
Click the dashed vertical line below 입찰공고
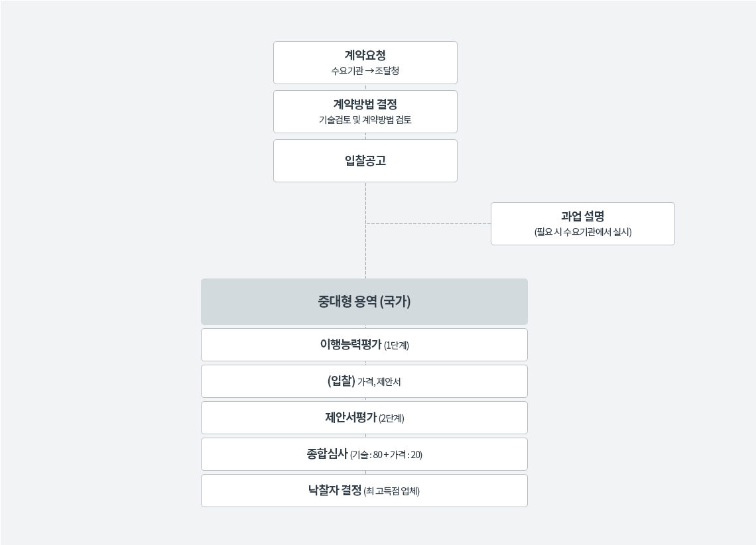(x=365, y=230)
